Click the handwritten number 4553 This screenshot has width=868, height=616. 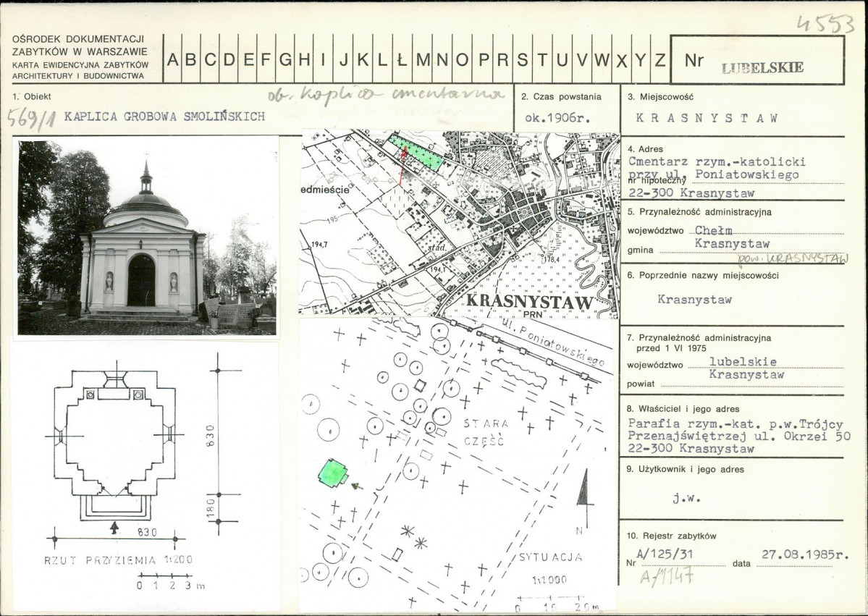825,25
